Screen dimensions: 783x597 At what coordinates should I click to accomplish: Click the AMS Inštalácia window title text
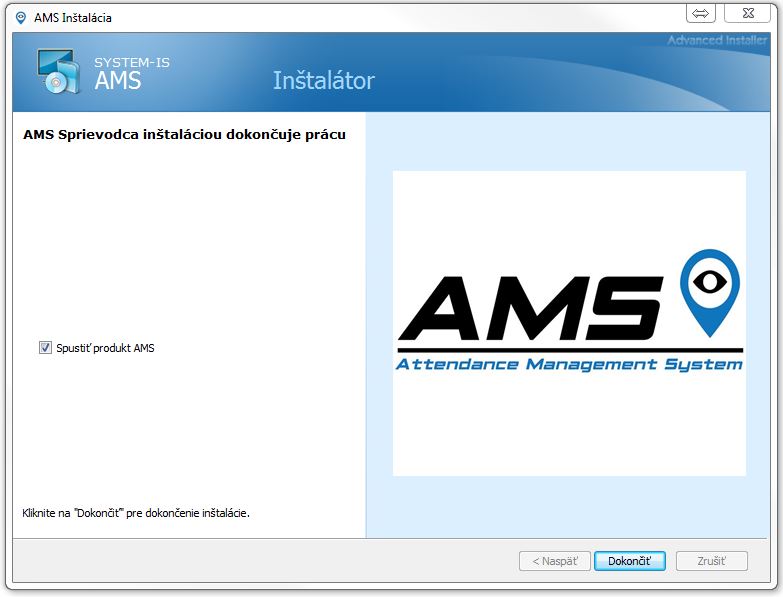coord(73,18)
